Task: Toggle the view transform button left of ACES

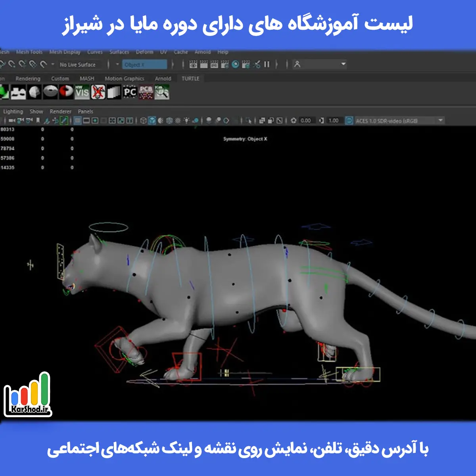Action: tap(349, 121)
